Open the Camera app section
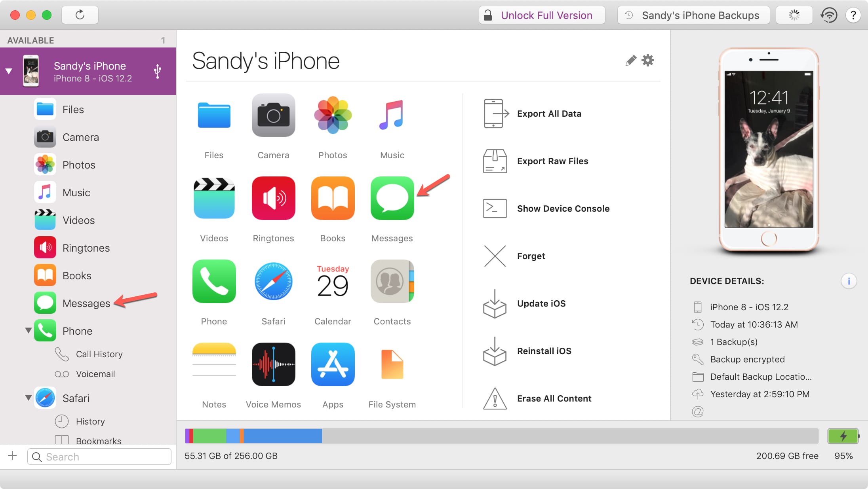Viewport: 868px width, 489px height. [273, 126]
